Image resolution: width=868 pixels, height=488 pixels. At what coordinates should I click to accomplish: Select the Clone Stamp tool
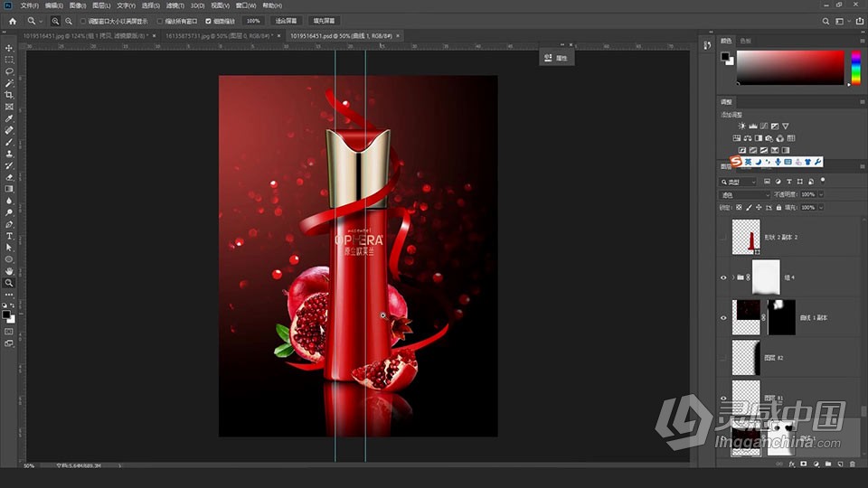coord(9,154)
